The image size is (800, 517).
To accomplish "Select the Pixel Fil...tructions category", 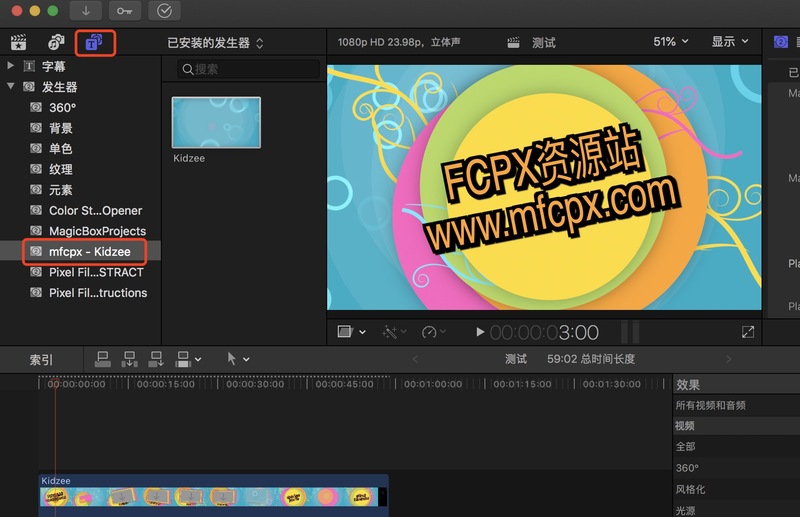I will tap(97, 293).
